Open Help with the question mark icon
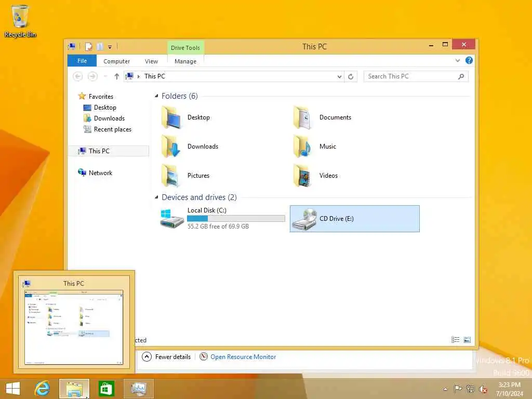The width and height of the screenshot is (532, 399). click(x=469, y=60)
